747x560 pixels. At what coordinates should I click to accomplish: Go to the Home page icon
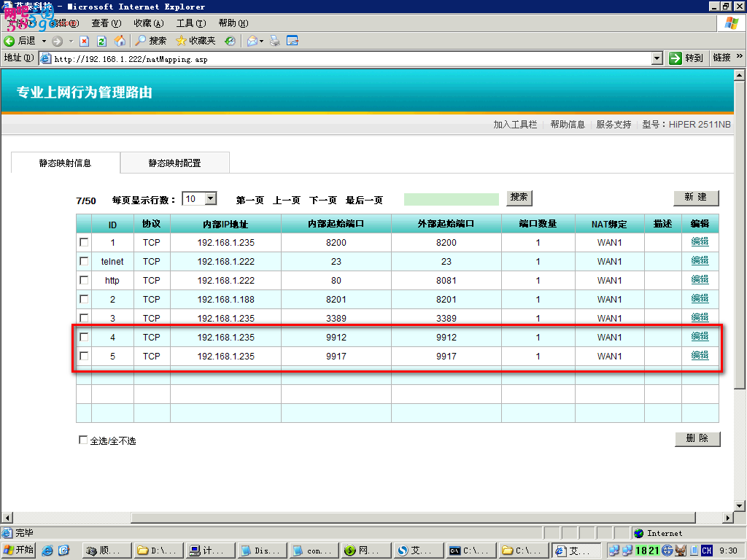click(x=120, y=41)
